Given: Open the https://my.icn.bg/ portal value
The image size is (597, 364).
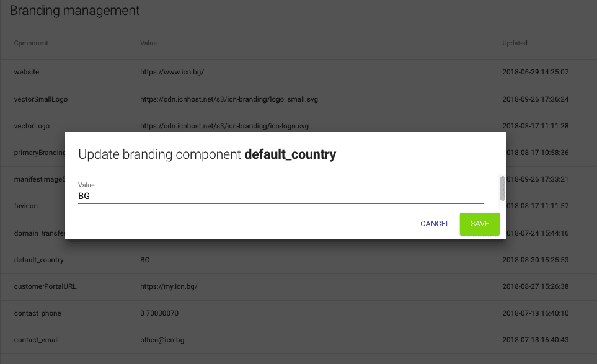Looking at the screenshot, I should tap(169, 286).
